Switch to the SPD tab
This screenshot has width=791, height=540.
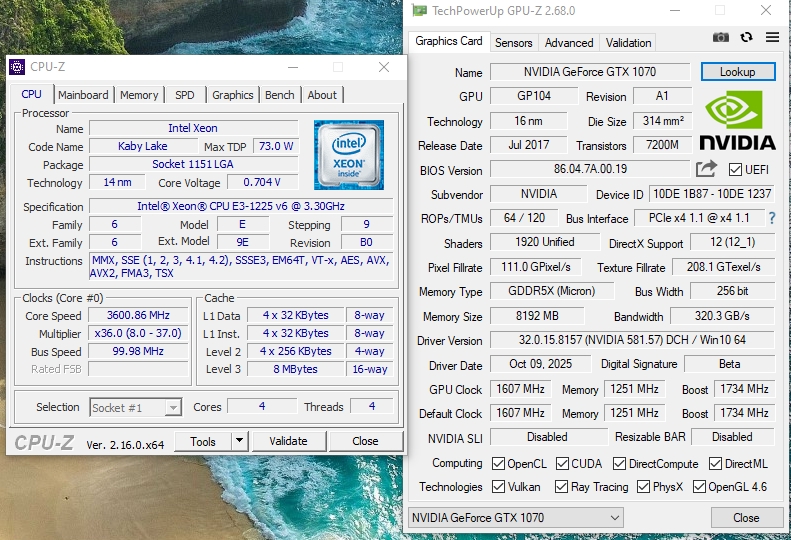pos(185,95)
